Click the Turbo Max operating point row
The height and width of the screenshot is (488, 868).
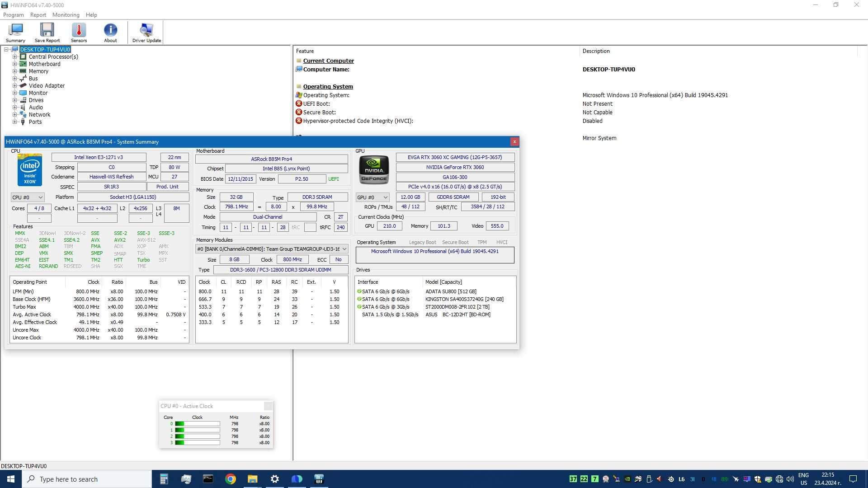[99, 307]
